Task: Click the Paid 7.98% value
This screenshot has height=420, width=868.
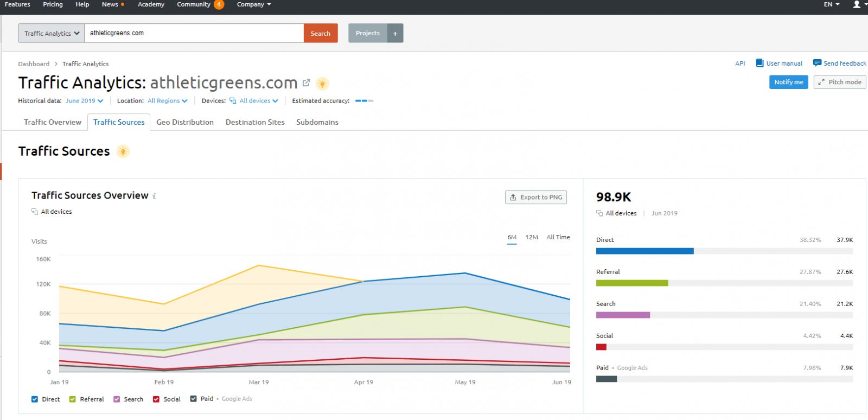Action: click(812, 368)
